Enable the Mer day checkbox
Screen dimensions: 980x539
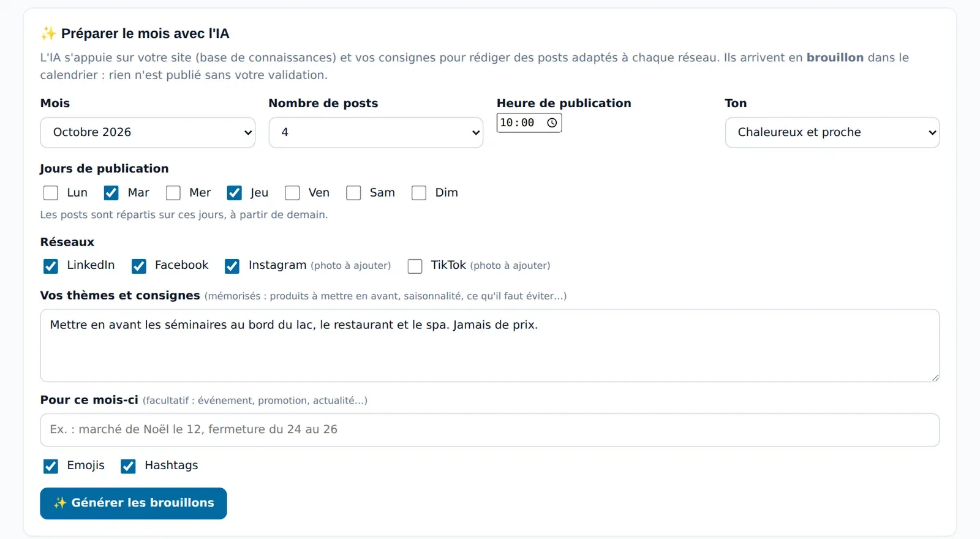pyautogui.click(x=173, y=193)
